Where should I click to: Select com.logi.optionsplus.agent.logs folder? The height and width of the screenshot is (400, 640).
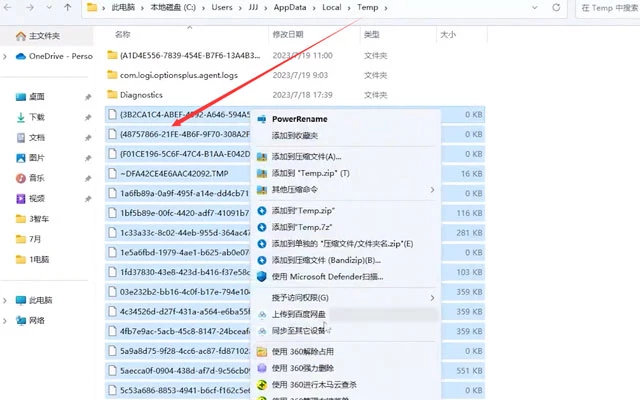179,76
